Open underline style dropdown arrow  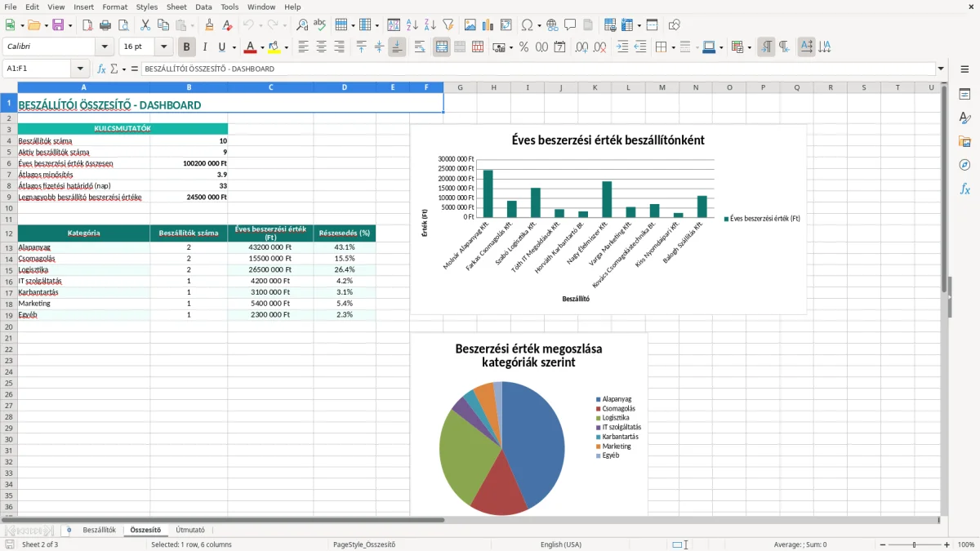click(234, 47)
